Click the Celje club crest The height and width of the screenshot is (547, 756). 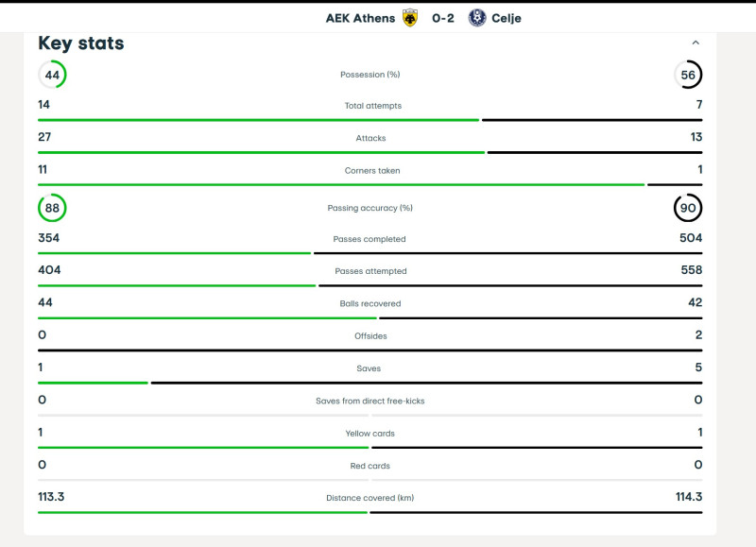pos(477,18)
